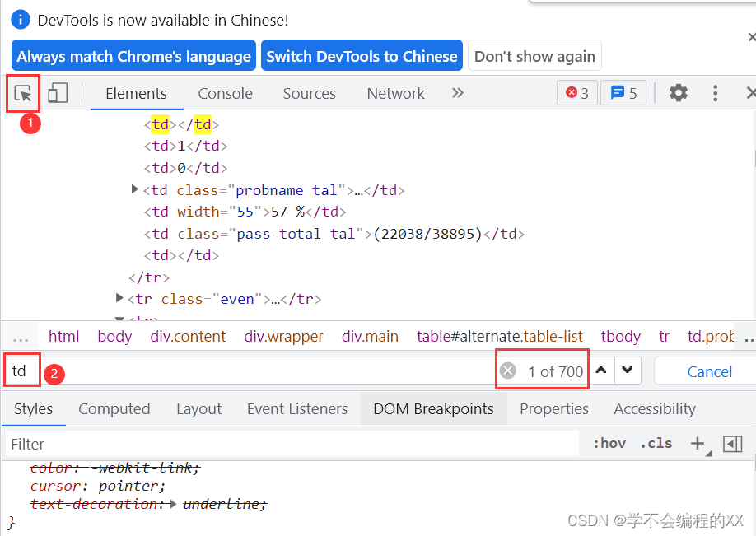Click the 57 % cell text
This screenshot has height=536, width=756.
tap(288, 212)
